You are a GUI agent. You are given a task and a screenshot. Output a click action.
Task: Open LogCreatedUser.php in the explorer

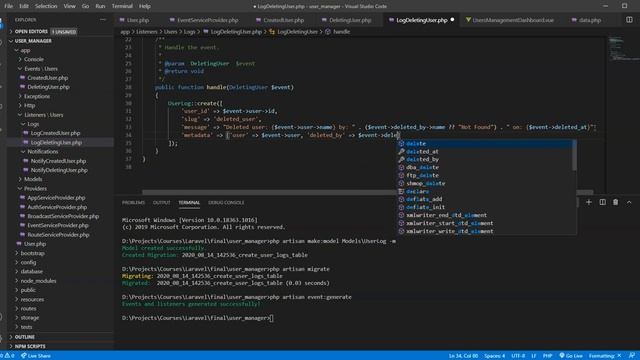pos(55,133)
